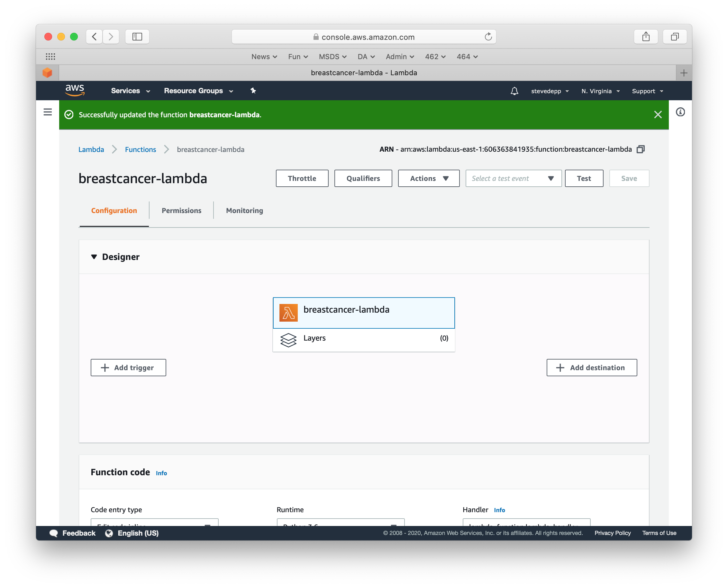728x588 pixels.
Task: Open the Select a test event dropdown
Action: pyautogui.click(x=514, y=179)
